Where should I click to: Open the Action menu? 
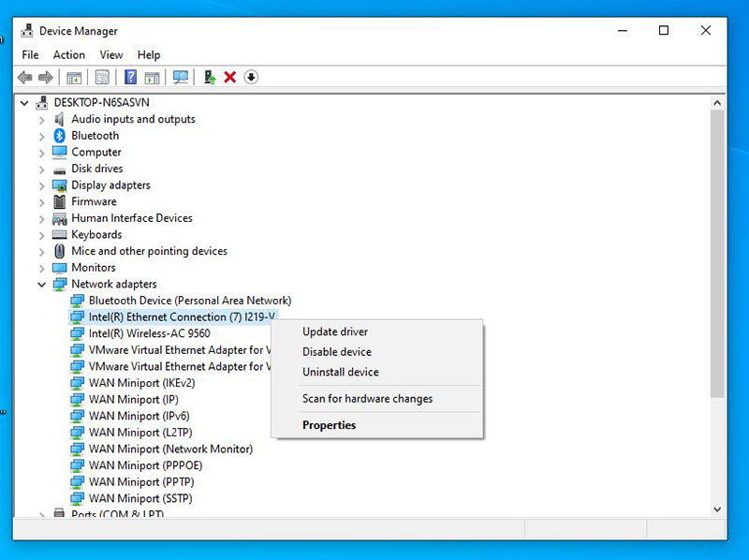point(68,55)
